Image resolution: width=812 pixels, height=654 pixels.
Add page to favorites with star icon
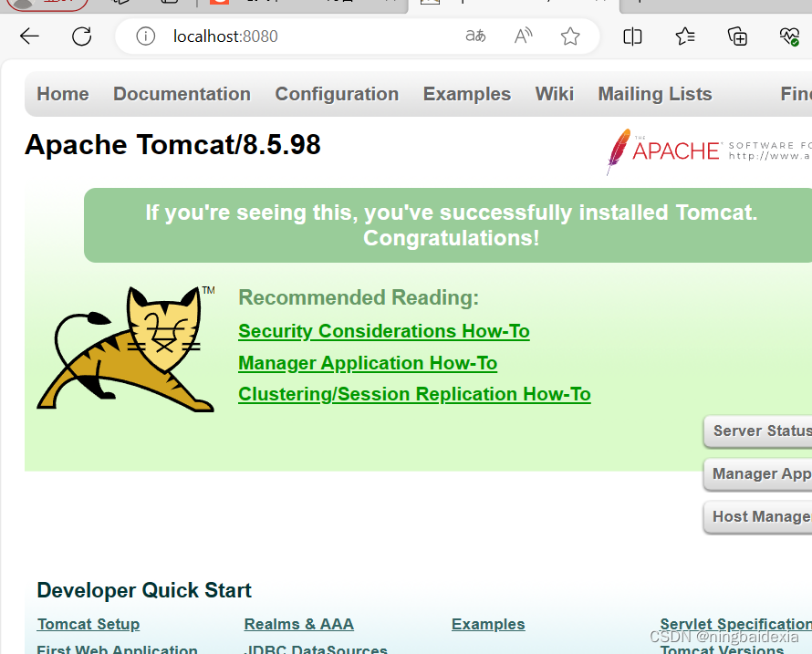coord(570,36)
